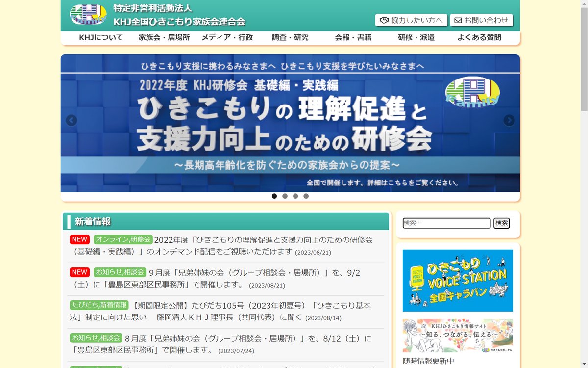Click the お知らせ,相談会 tag on 9月度 post
The width and height of the screenshot is (588, 368).
pyautogui.click(x=120, y=272)
